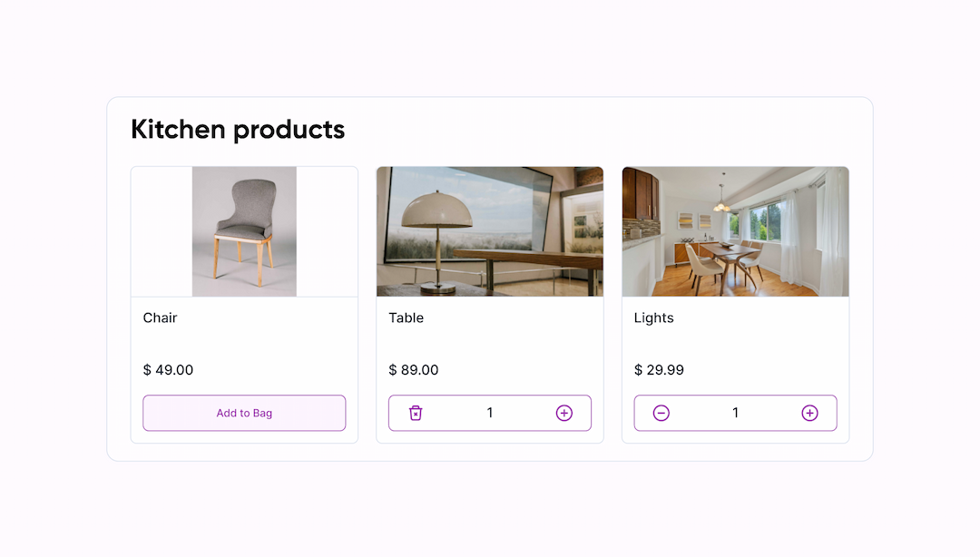
Task: Increase the Table quantity with the plus icon
Action: click(x=564, y=413)
